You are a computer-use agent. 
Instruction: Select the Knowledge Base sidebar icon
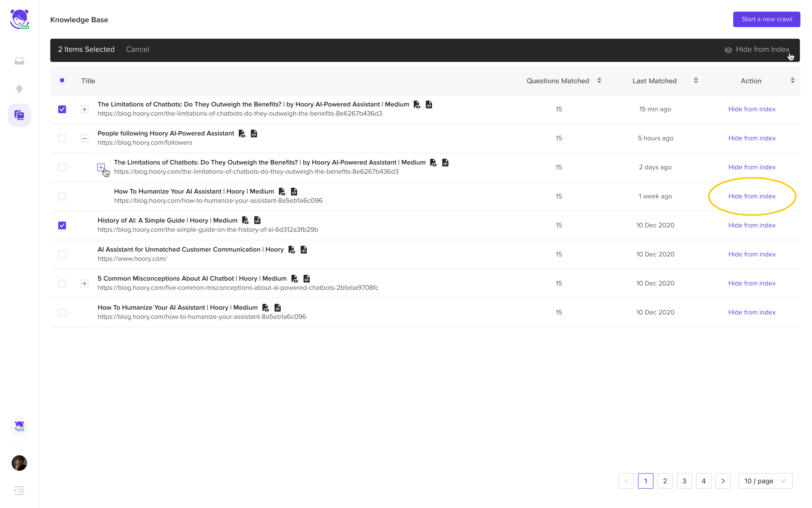point(19,115)
